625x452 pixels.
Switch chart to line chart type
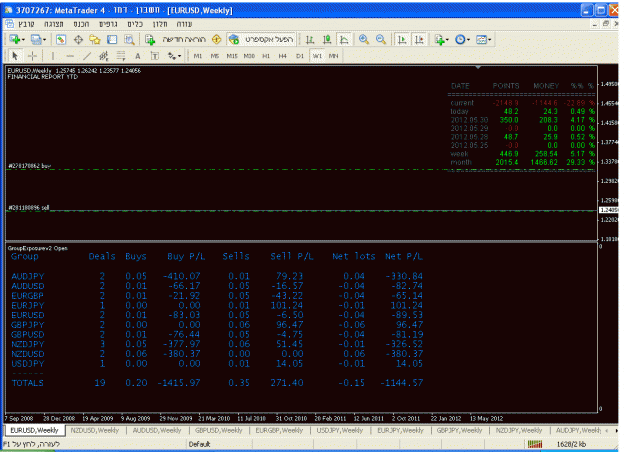click(344, 39)
